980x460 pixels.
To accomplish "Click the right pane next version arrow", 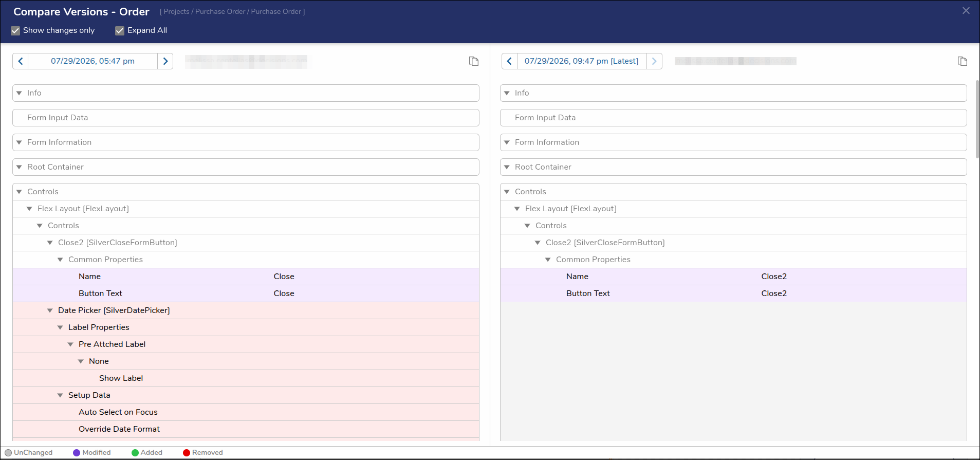I will [x=654, y=61].
